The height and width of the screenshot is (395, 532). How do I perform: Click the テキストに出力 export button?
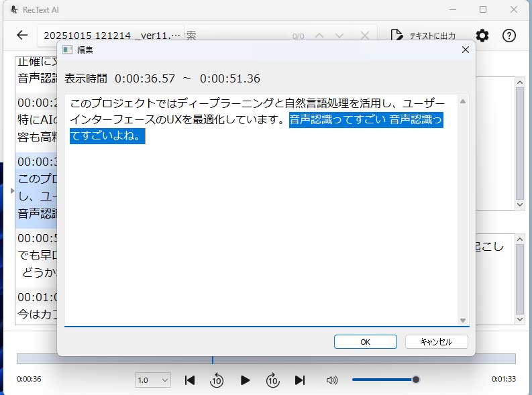tap(425, 36)
